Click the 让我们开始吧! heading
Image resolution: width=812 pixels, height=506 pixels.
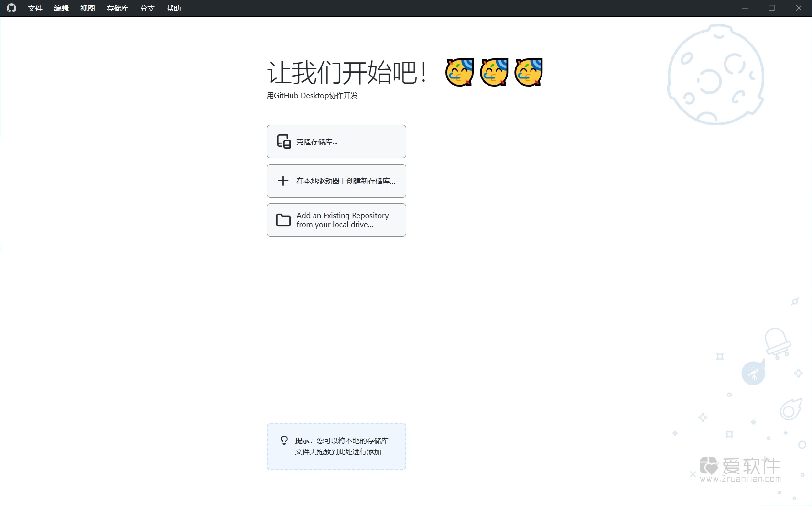click(x=347, y=73)
